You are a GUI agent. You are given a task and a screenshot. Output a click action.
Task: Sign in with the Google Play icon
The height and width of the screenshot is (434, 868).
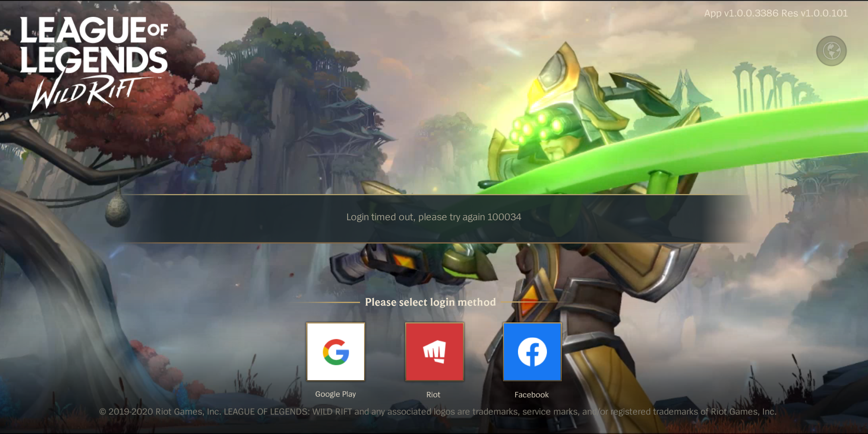pos(336,352)
